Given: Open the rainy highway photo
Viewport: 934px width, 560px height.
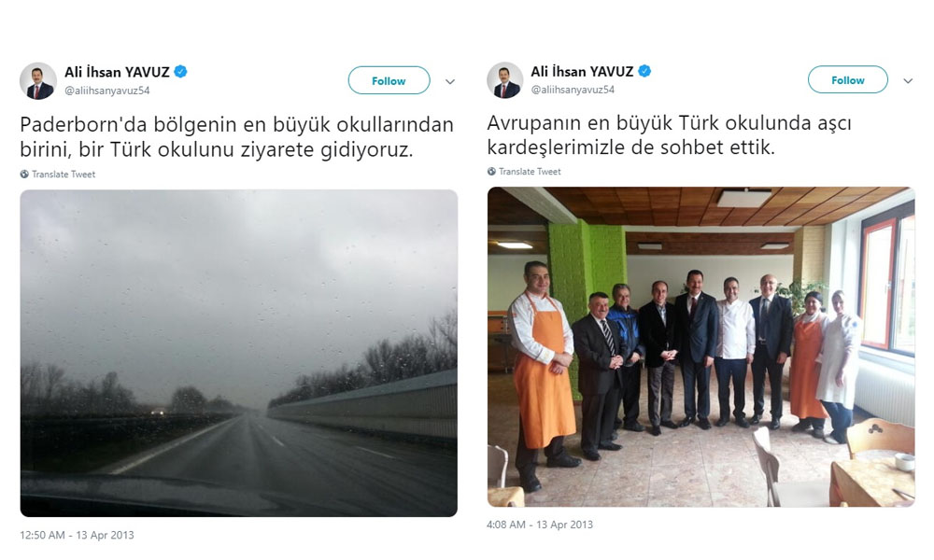Looking at the screenshot, I should point(239,353).
